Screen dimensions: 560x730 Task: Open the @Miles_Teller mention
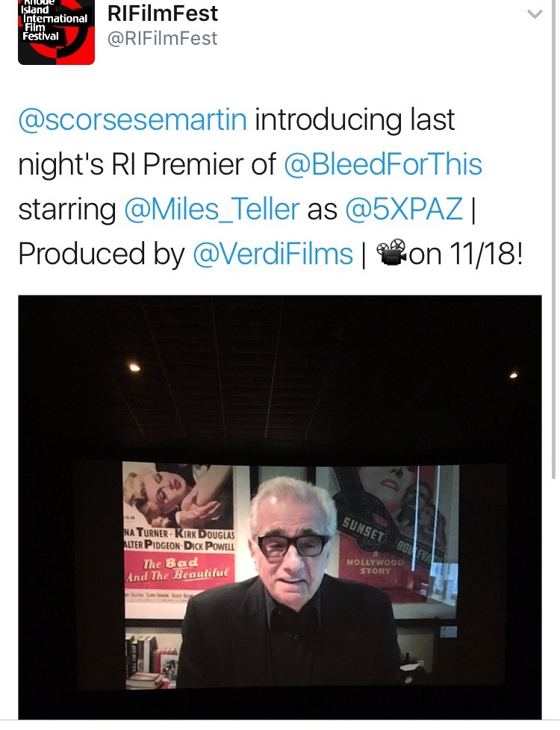[x=211, y=209]
